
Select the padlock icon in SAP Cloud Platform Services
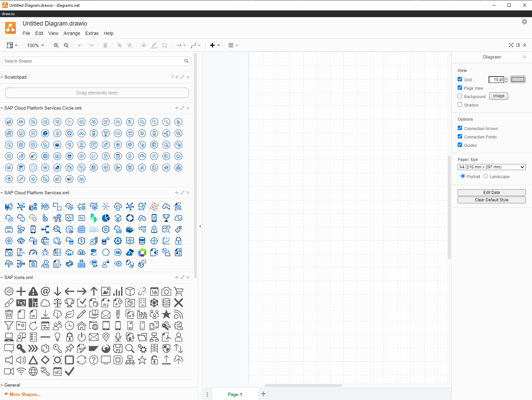pyautogui.click(x=178, y=241)
